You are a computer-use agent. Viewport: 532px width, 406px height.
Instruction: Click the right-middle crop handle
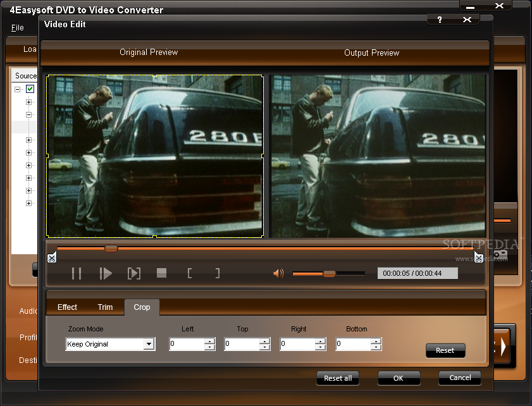point(263,156)
